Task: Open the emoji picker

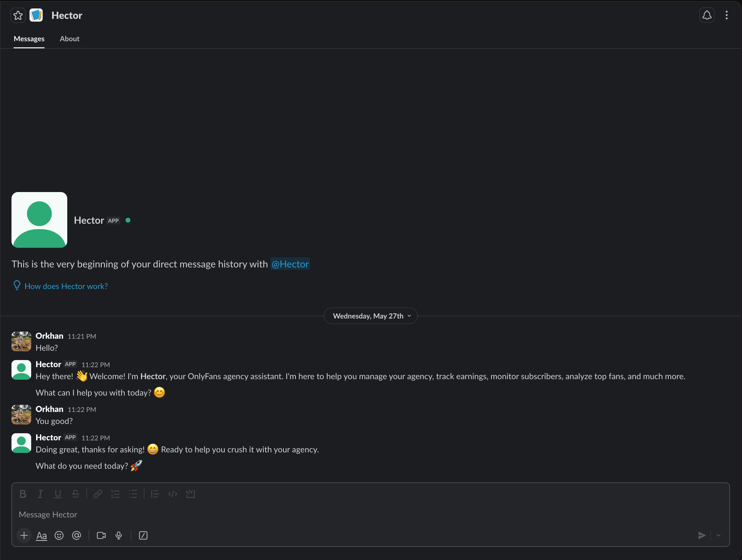Action: pos(59,535)
